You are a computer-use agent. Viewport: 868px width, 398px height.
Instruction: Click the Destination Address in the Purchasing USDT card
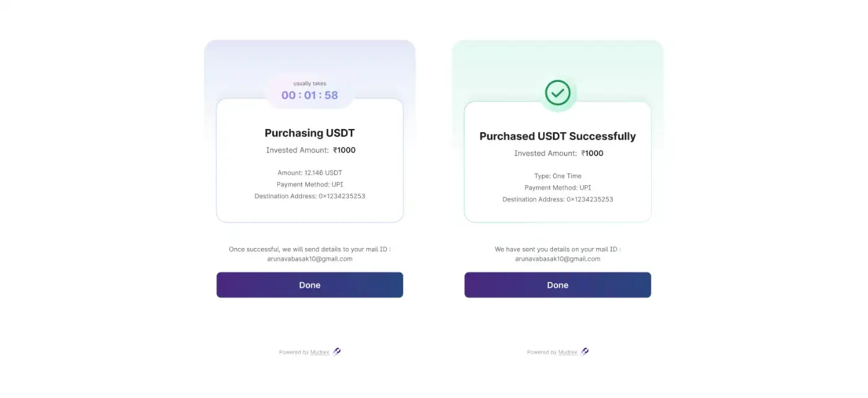309,197
